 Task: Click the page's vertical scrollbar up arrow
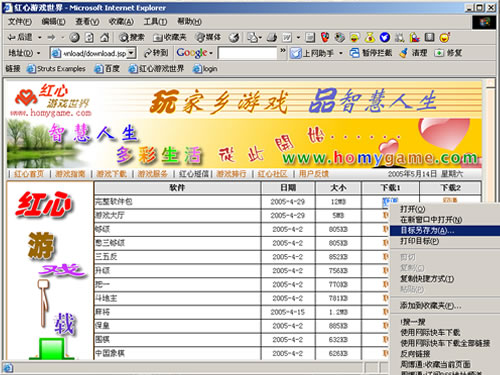click(x=490, y=83)
